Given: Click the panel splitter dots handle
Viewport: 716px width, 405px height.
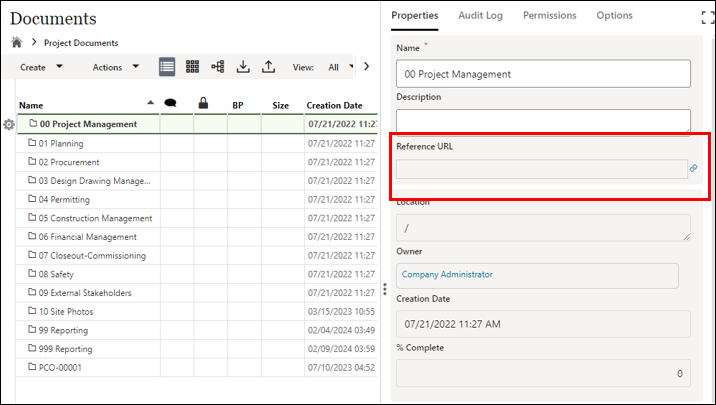Looking at the screenshot, I should point(385,289).
